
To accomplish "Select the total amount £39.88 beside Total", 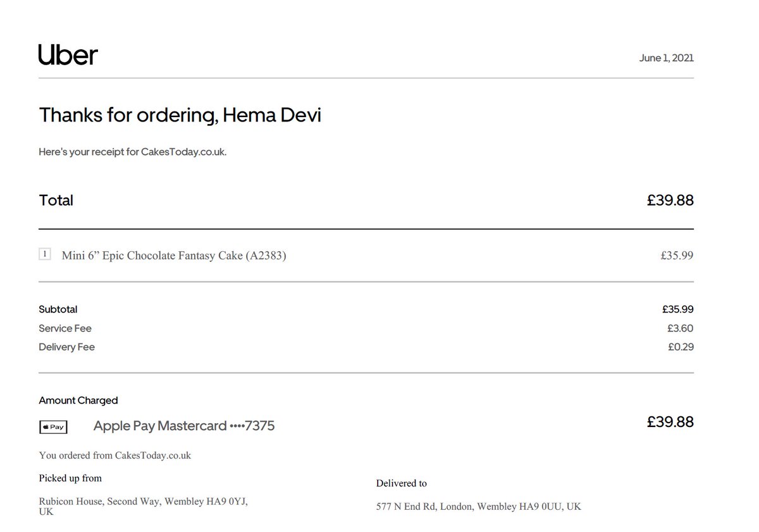I will 670,201.
